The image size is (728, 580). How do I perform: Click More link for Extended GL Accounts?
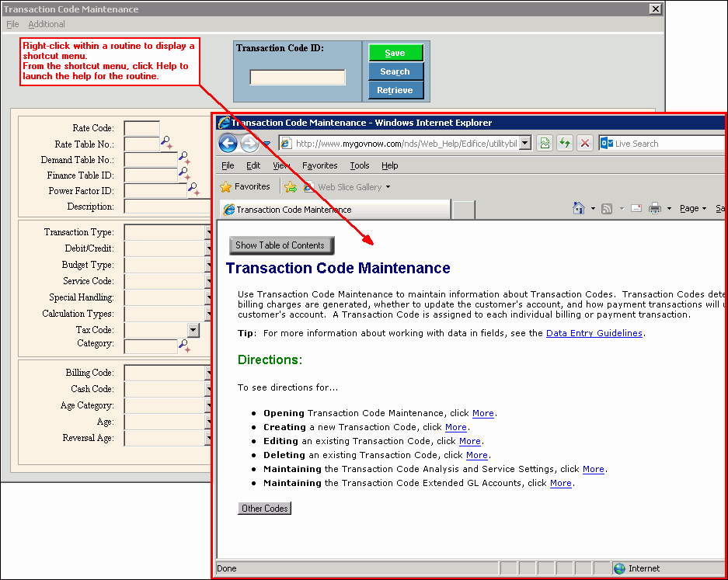point(560,483)
